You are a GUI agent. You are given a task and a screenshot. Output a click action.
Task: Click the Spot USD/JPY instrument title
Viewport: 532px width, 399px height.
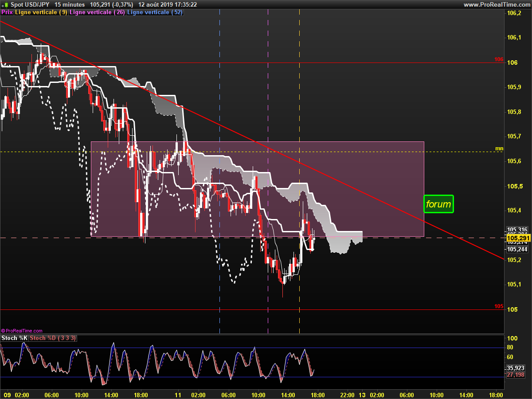[30, 4]
